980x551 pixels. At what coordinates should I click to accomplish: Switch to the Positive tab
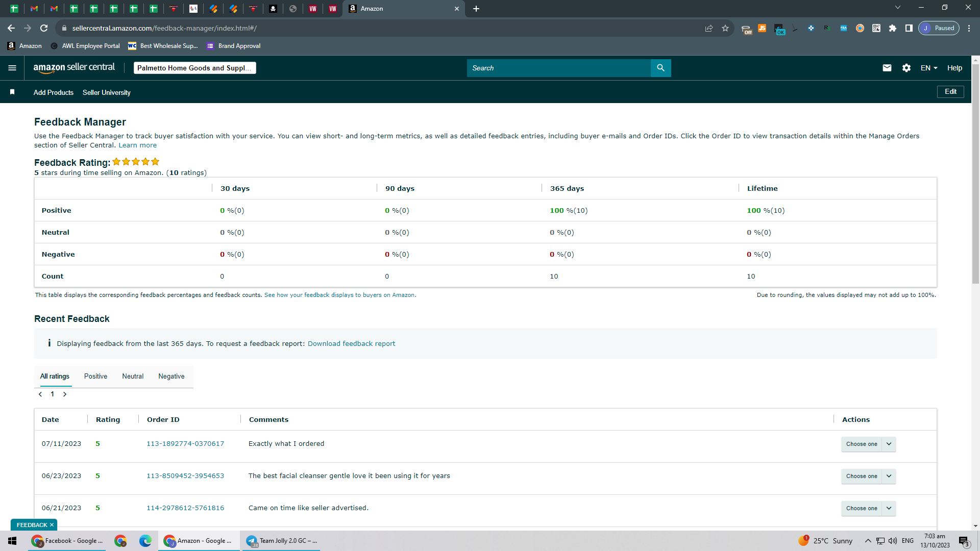pyautogui.click(x=95, y=377)
